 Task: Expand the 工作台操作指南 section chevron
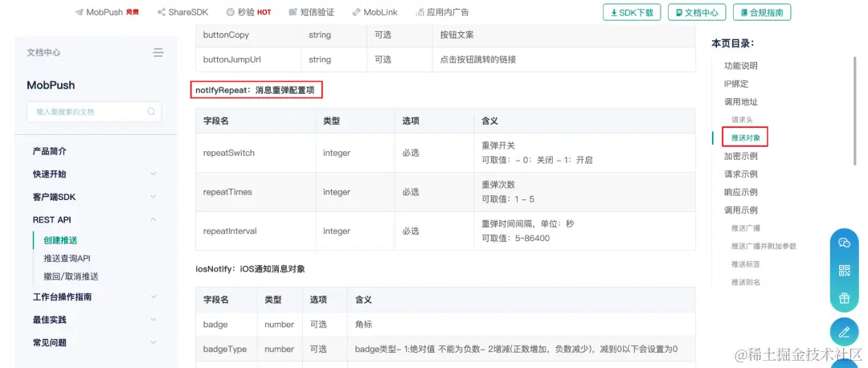coord(154,296)
